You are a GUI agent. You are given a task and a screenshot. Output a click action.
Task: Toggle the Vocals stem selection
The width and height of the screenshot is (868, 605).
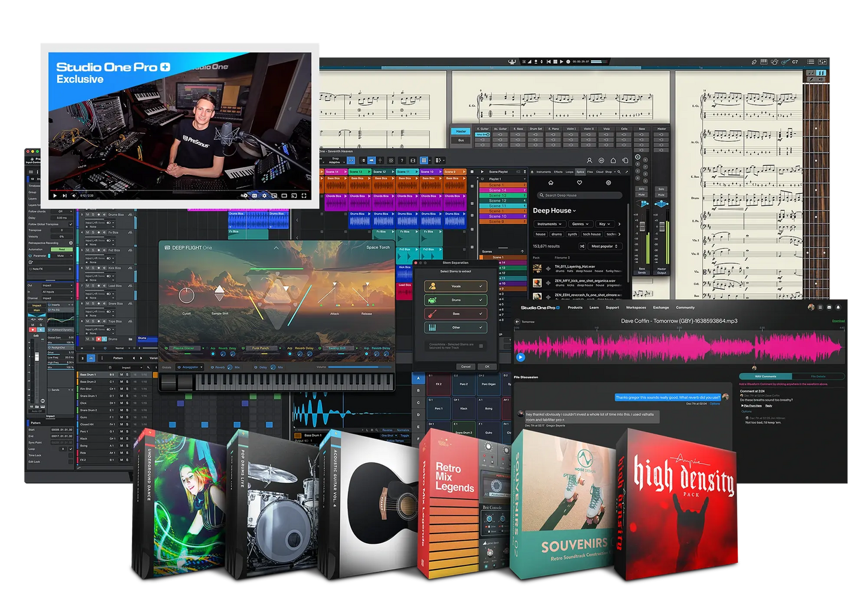click(x=456, y=286)
